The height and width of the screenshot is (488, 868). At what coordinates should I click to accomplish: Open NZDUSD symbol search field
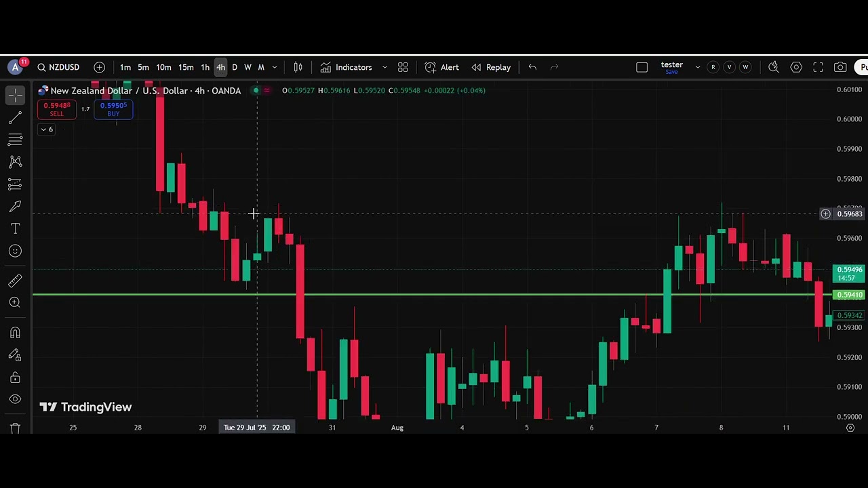click(58, 67)
